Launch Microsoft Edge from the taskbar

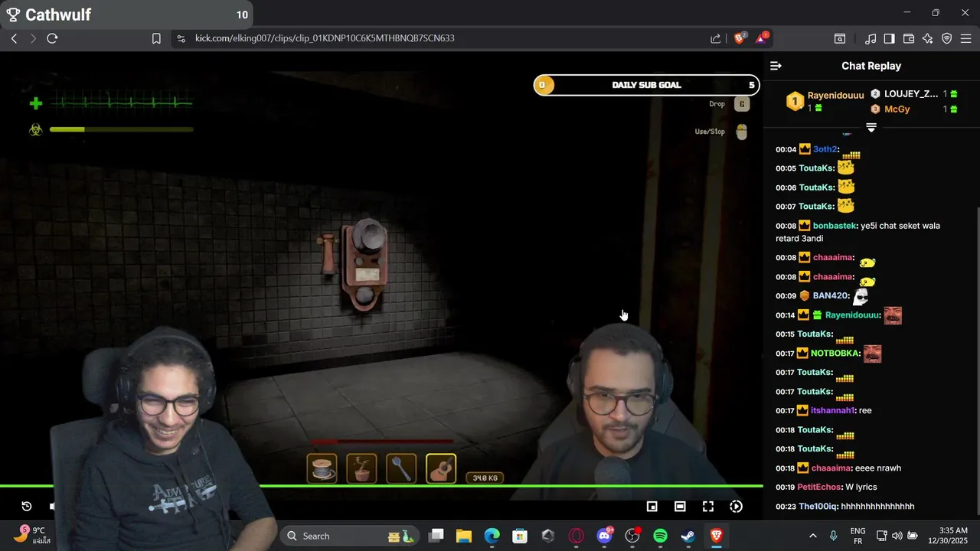(492, 536)
